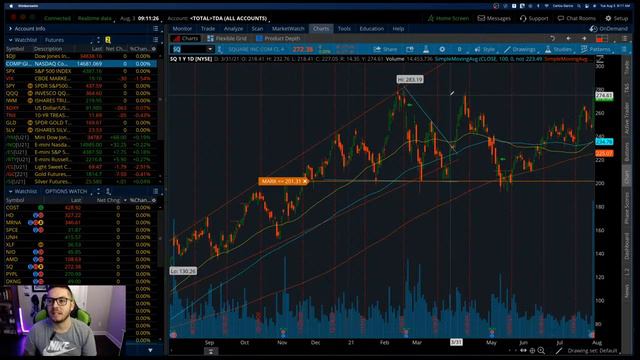Viewport: 640px width, 360px height.
Task: Switch to the Trade tab
Action: coord(208,29)
